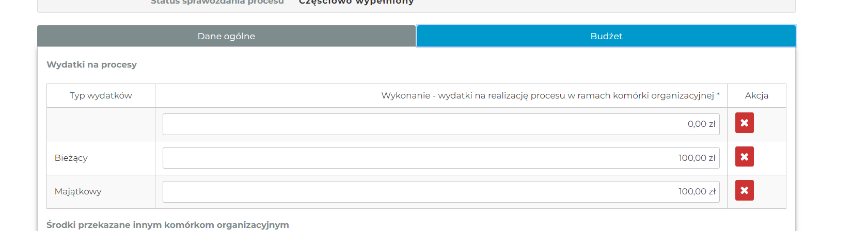Remove the Bieżący expense row
868x231 pixels.
point(744,157)
